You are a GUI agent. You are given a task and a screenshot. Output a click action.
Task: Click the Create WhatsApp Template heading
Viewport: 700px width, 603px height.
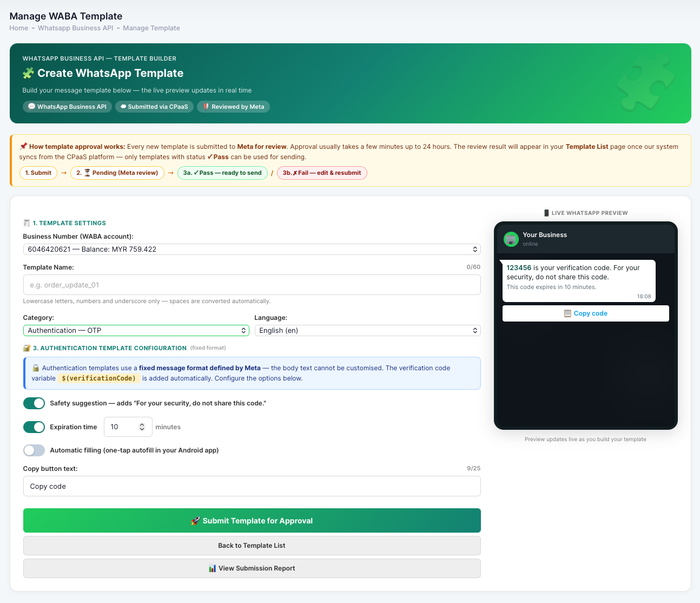pos(110,73)
